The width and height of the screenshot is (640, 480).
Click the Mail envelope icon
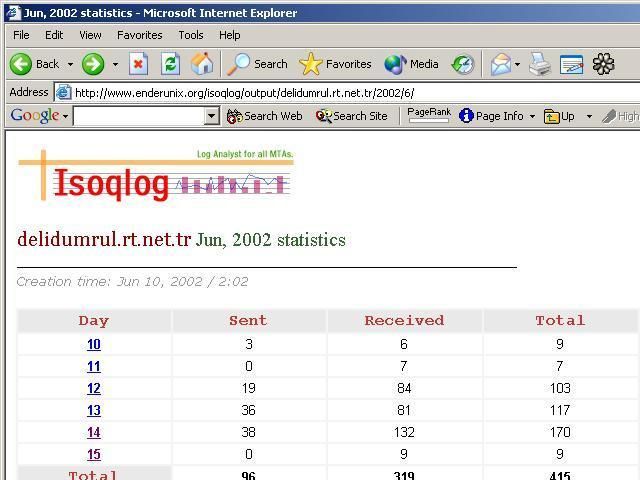click(501, 64)
